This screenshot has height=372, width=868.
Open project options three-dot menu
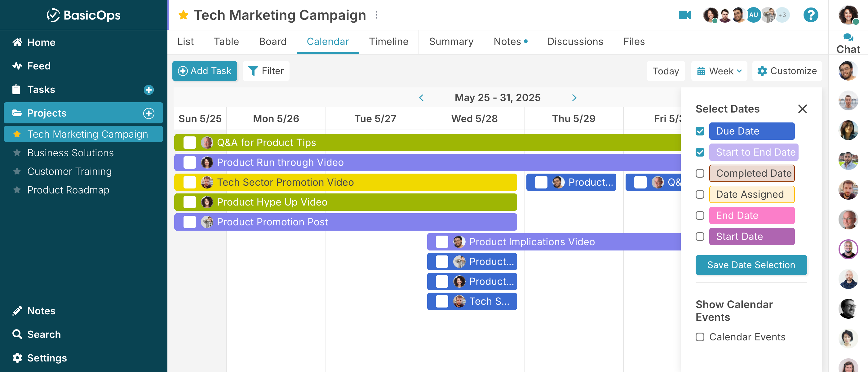376,15
